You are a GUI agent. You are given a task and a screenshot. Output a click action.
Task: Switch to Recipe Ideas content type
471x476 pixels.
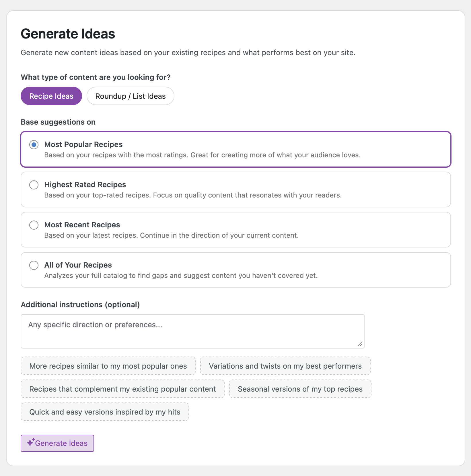(x=51, y=96)
